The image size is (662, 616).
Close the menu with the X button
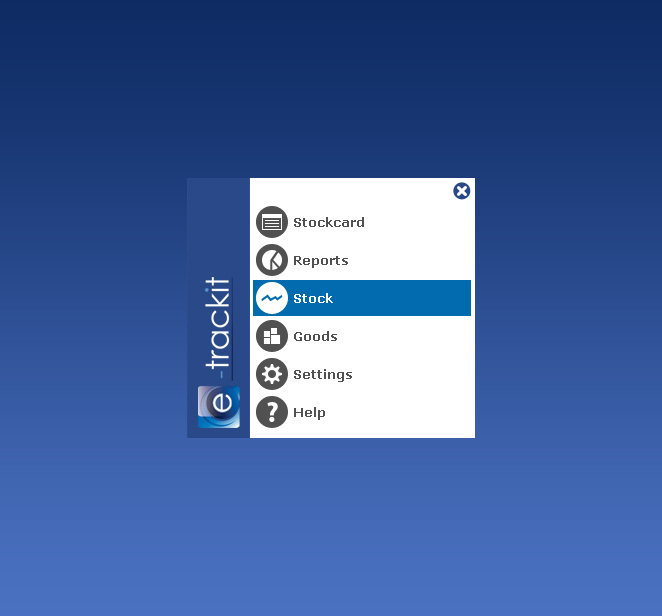pos(462,191)
